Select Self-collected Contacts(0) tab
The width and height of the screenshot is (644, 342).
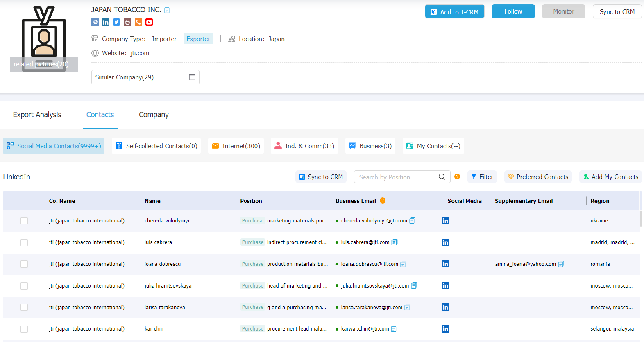(x=156, y=146)
